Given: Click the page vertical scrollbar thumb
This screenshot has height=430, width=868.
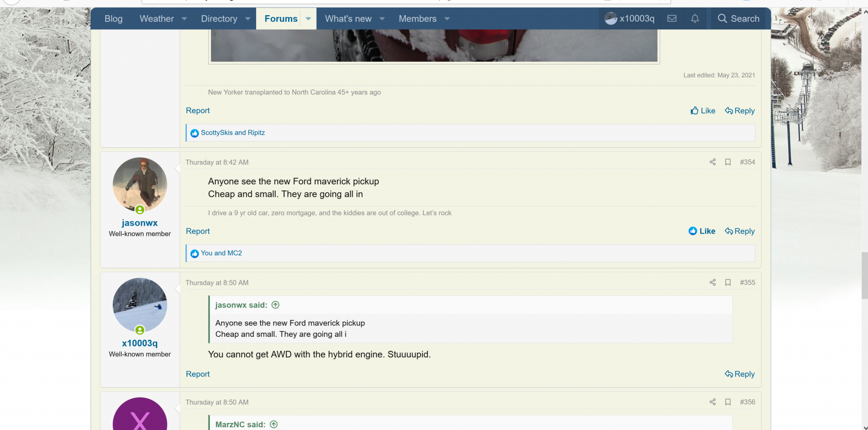Looking at the screenshot, I should (864, 275).
